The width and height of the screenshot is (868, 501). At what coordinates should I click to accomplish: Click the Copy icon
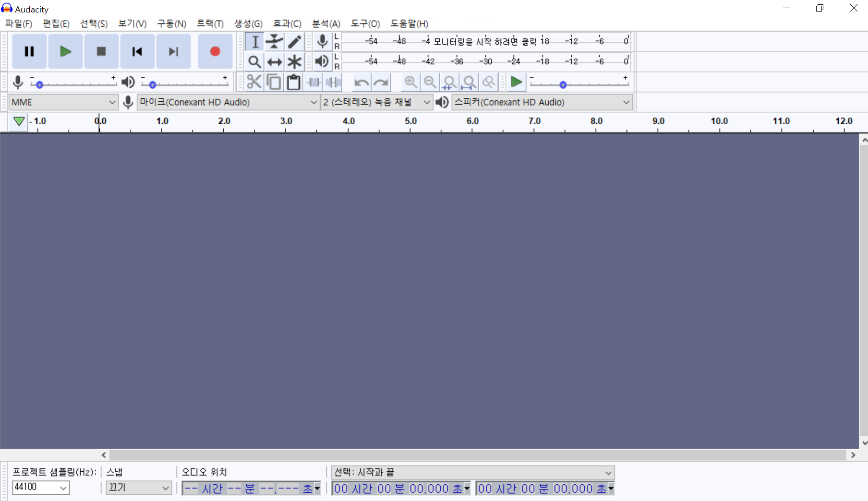coord(274,82)
